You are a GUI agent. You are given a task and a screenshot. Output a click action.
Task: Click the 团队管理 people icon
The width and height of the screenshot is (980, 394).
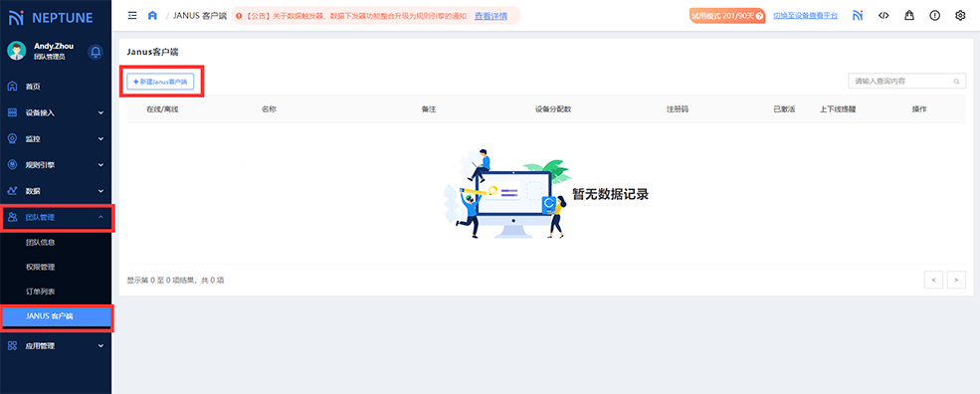click(12, 218)
